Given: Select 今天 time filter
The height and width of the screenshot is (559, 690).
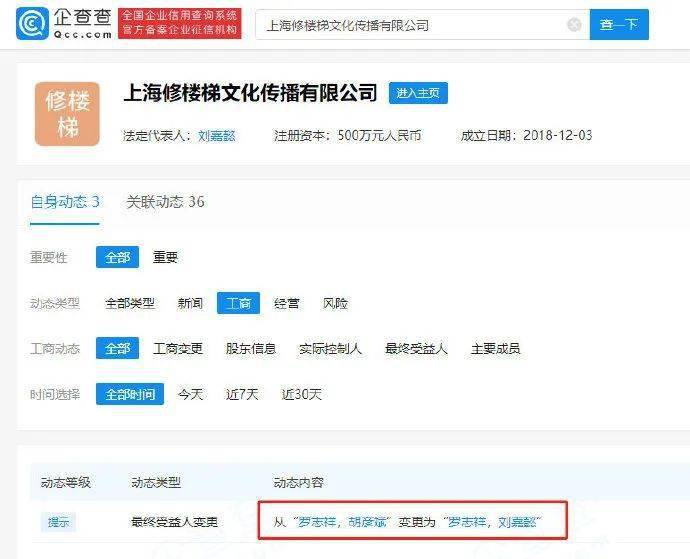Looking at the screenshot, I should click(191, 394).
